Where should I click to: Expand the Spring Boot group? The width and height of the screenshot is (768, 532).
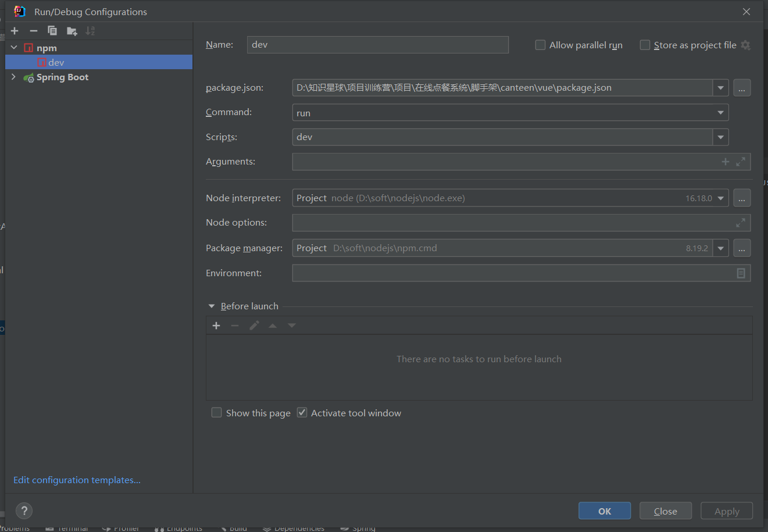(x=14, y=77)
